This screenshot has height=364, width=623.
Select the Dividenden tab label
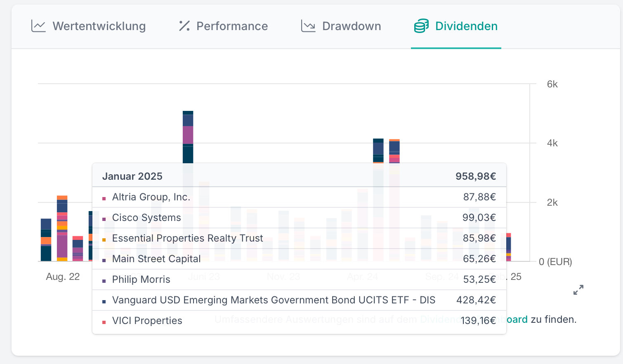click(x=466, y=26)
